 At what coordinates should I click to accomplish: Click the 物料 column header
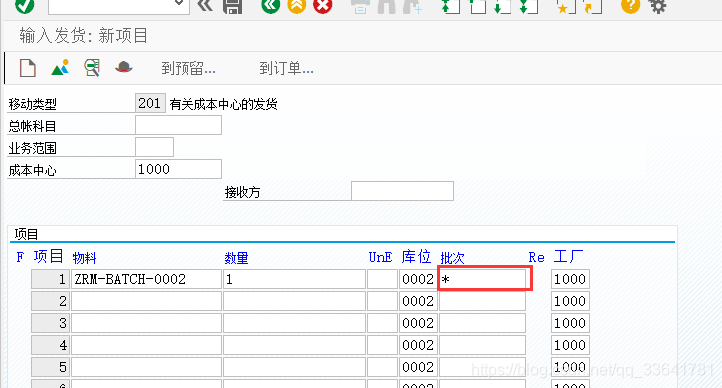click(x=84, y=258)
